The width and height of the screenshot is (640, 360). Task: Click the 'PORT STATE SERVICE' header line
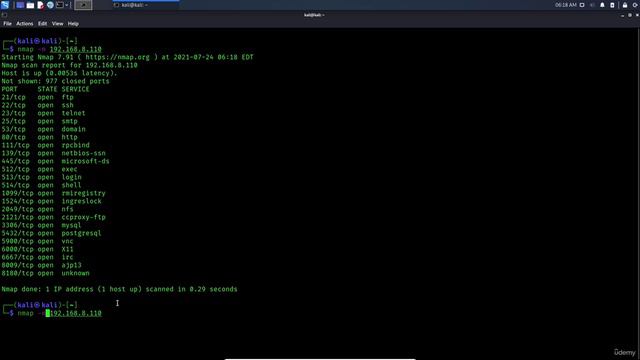45,89
